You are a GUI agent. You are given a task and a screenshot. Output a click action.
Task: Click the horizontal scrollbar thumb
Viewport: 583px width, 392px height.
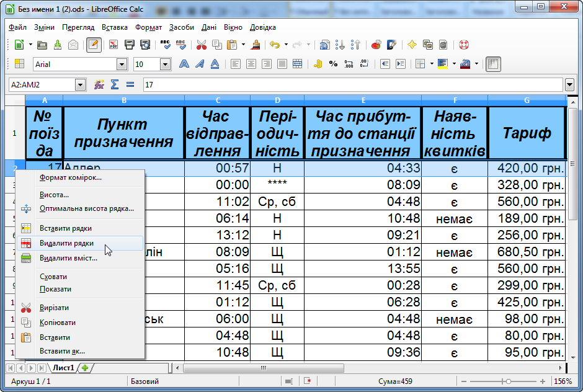(x=263, y=368)
